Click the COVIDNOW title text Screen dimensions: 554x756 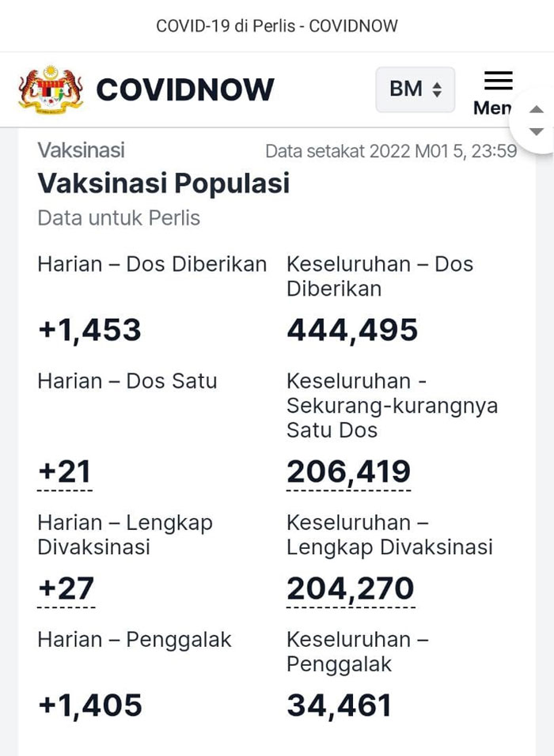click(x=185, y=89)
